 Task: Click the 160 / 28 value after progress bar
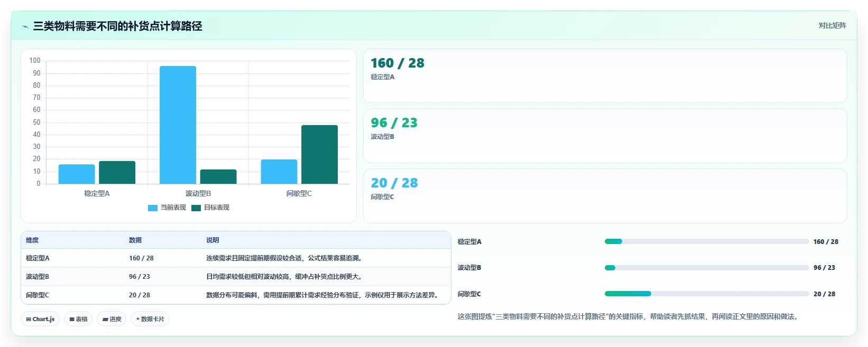(826, 242)
